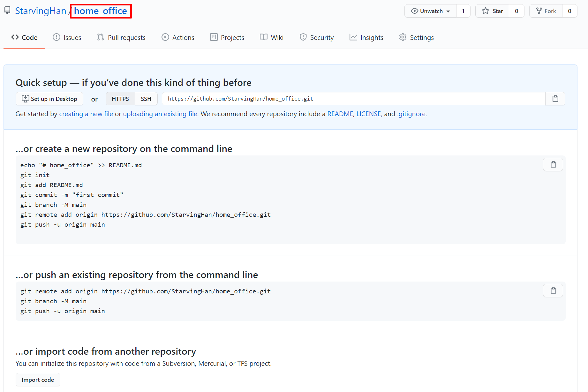
Task: Click the watchers count 1
Action: pos(463,11)
